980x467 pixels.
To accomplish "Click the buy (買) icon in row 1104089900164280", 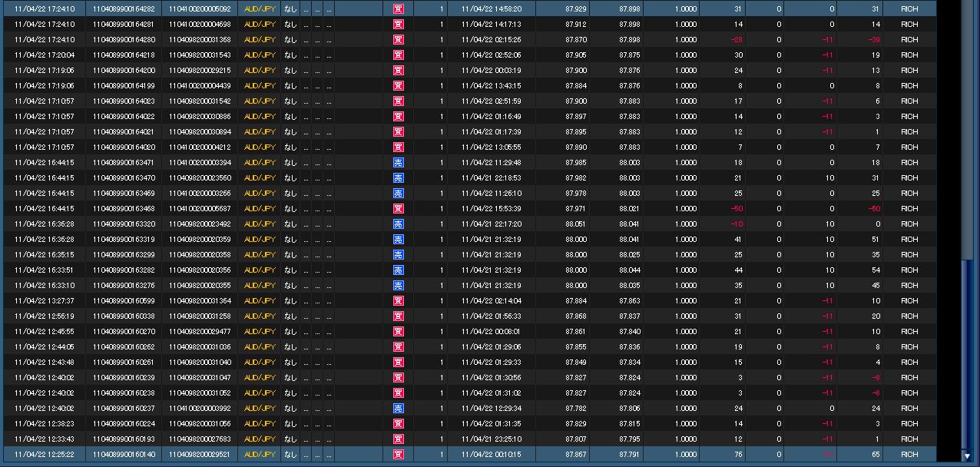I will (398, 40).
